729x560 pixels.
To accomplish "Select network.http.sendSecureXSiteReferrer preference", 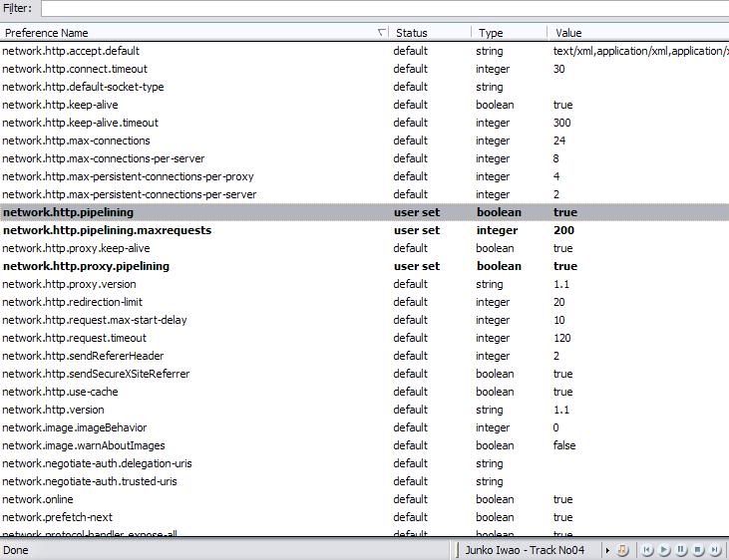I will point(97,374).
